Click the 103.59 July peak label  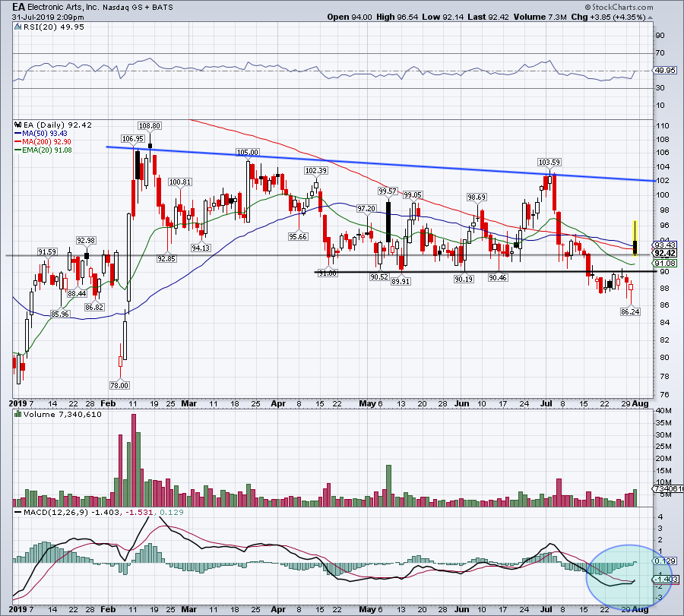coord(549,163)
